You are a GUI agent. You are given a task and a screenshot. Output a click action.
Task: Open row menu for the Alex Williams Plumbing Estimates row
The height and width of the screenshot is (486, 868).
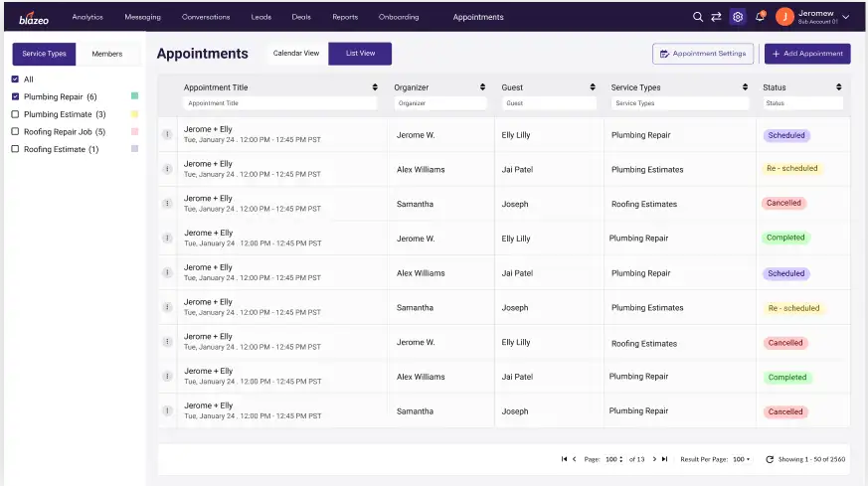pos(167,169)
